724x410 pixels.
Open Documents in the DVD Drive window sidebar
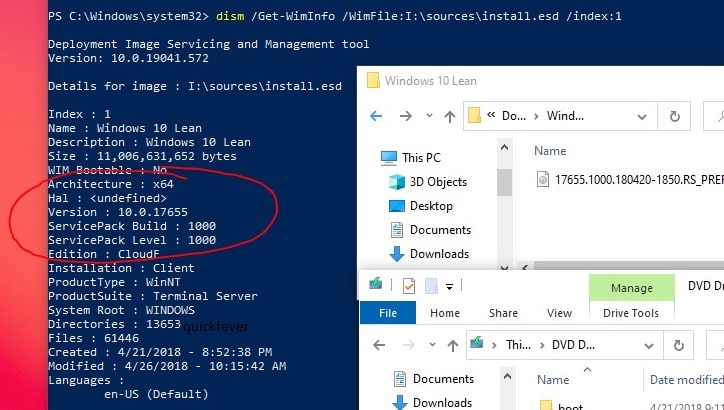(434, 379)
